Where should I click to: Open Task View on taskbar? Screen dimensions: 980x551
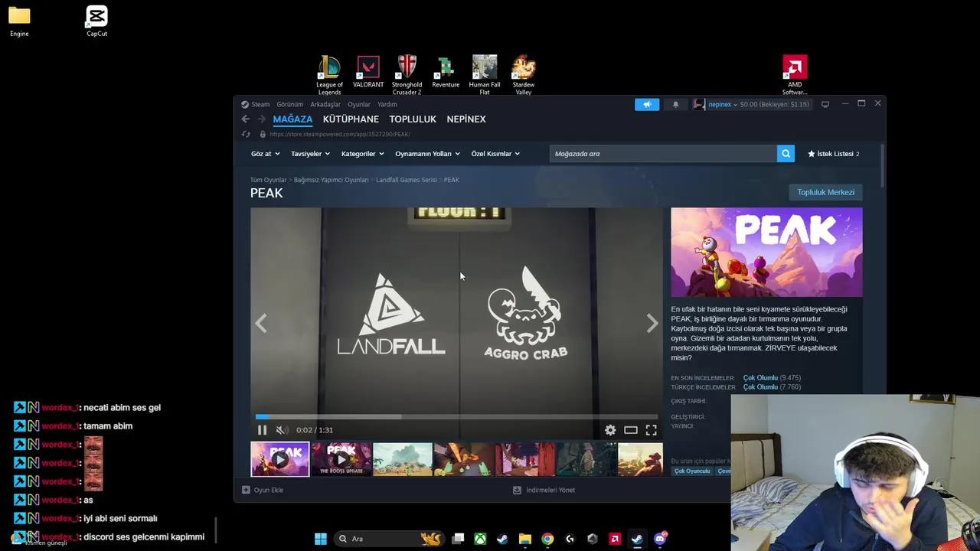pos(458,539)
